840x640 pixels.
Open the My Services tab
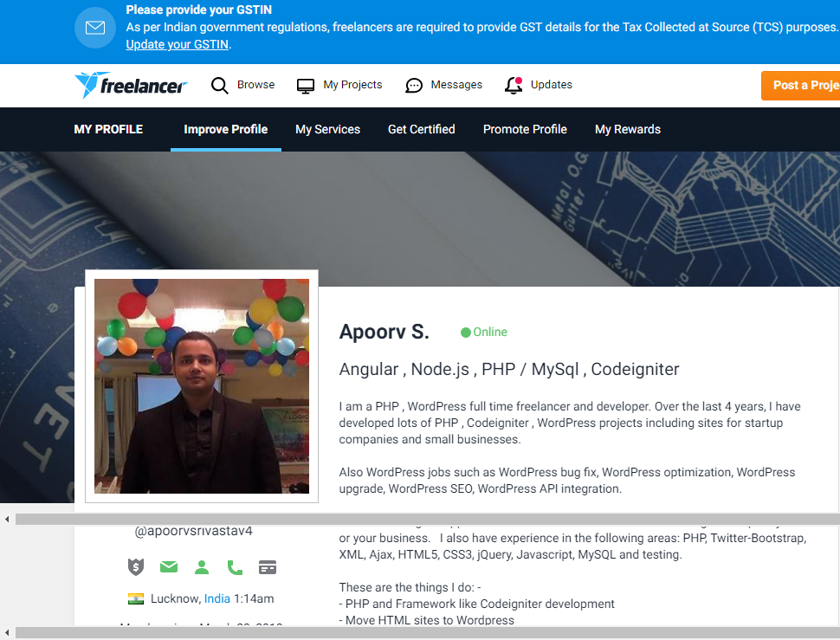click(327, 129)
